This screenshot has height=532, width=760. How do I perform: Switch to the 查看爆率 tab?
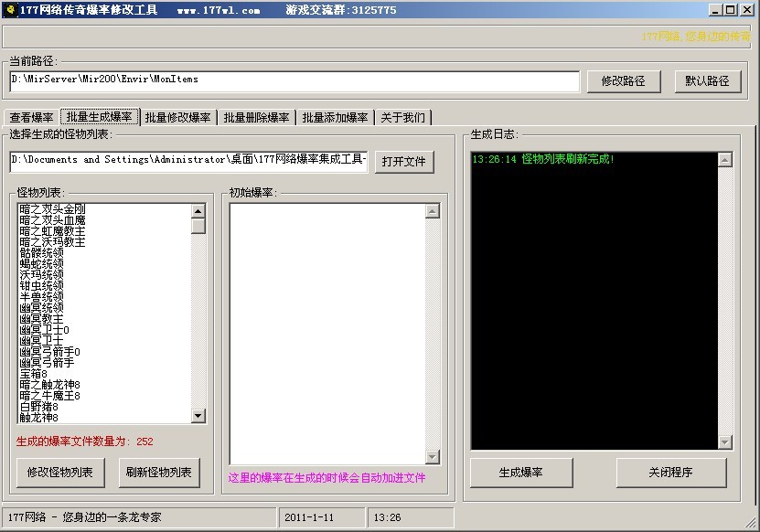31,118
